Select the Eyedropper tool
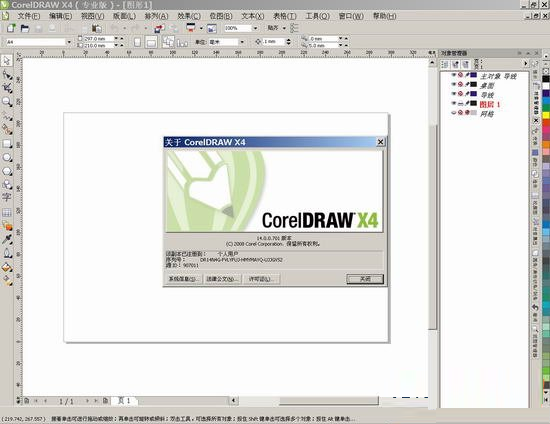The height and width of the screenshot is (424, 550). 7,240
